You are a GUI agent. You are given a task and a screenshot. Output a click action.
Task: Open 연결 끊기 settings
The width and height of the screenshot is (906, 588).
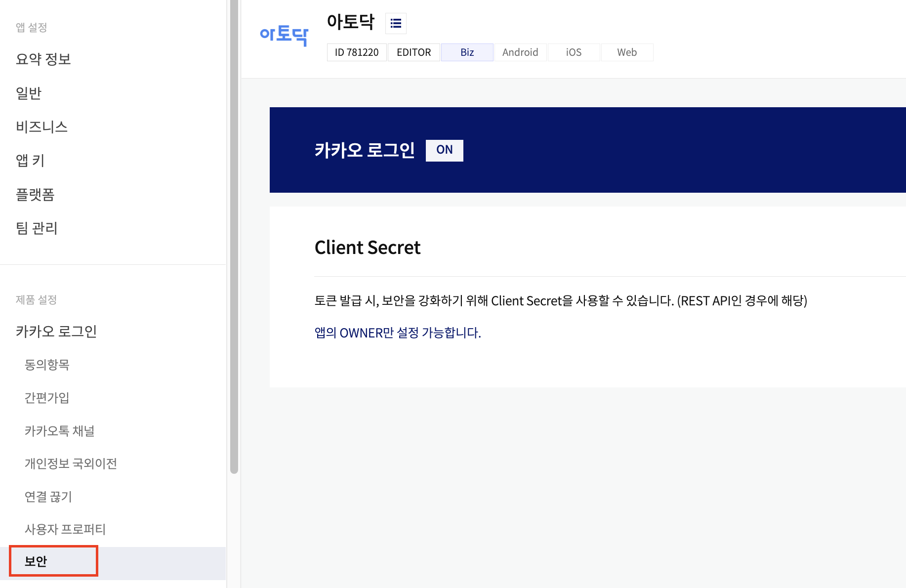pyautogui.click(x=48, y=497)
